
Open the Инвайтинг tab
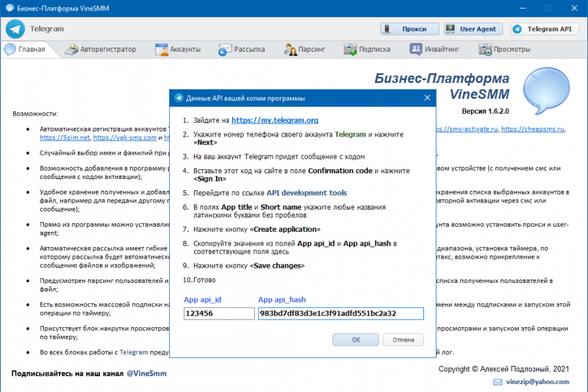click(x=434, y=49)
